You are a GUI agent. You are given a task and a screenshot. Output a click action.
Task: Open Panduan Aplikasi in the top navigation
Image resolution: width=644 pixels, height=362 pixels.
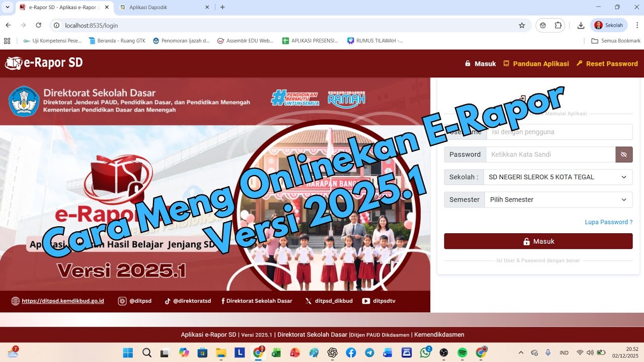pos(536,64)
